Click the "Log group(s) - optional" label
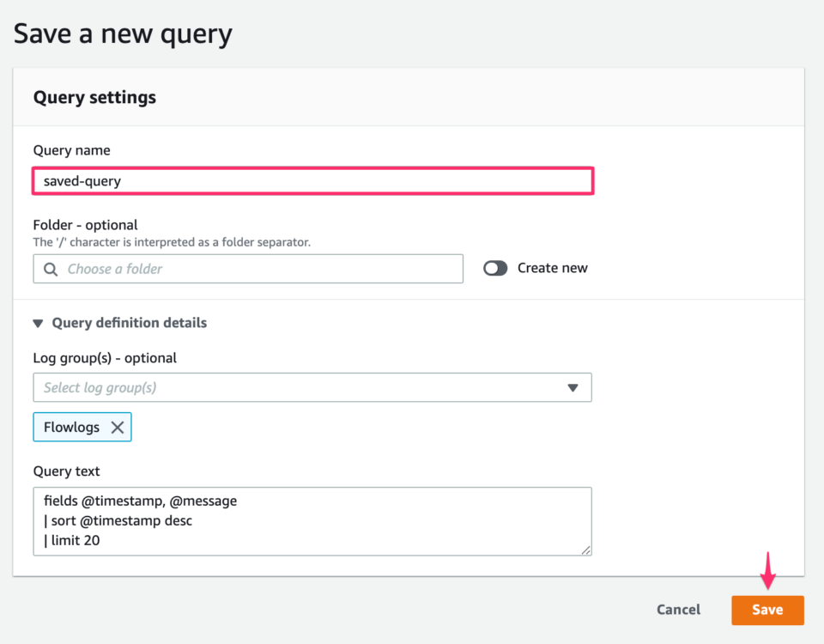 coord(105,357)
